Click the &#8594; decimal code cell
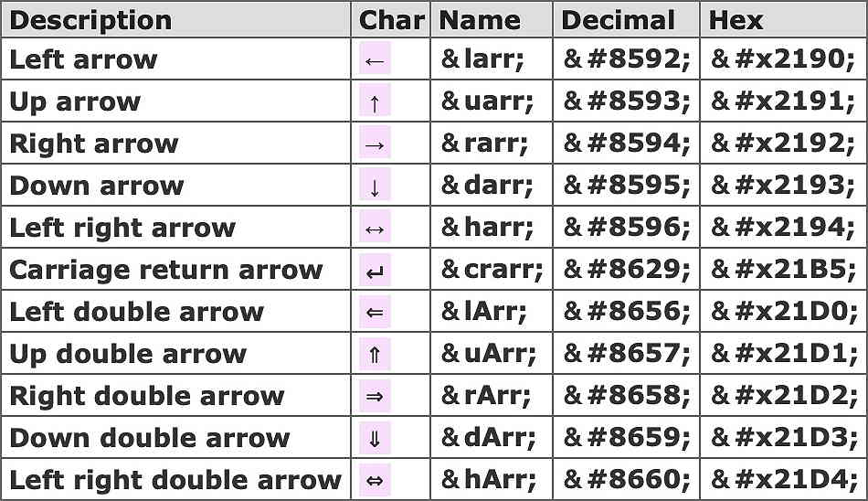This screenshot has height=501, width=868. click(627, 144)
